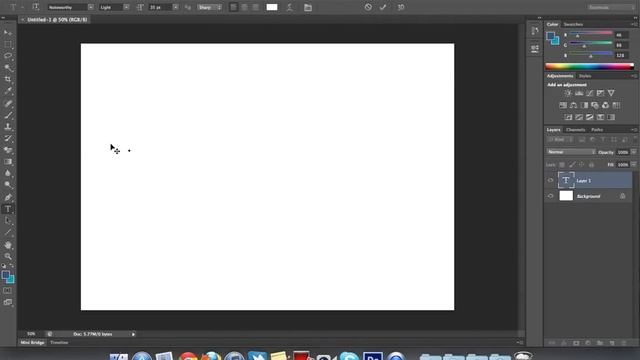Select the Hand tool
The width and height of the screenshot is (640, 360).
(x=8, y=245)
